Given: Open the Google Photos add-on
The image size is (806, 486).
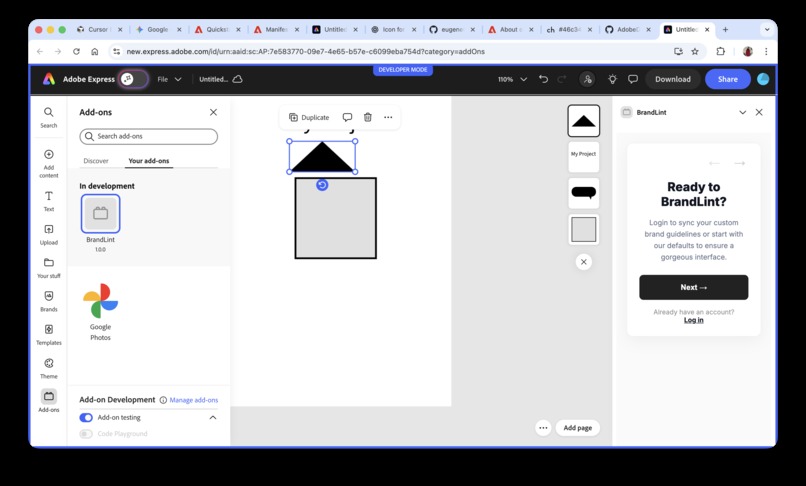Looking at the screenshot, I should coord(100,312).
